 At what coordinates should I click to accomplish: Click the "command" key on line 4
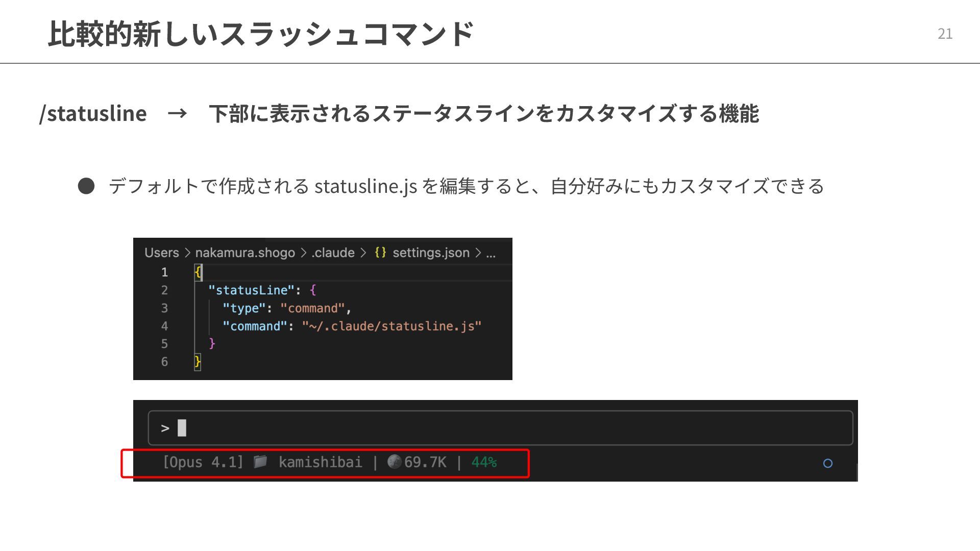click(x=255, y=326)
